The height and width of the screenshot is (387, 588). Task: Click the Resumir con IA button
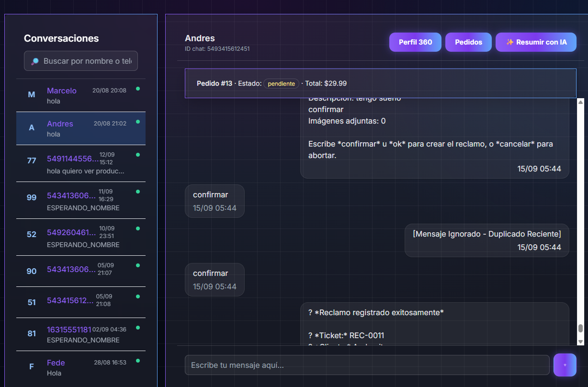coord(536,42)
